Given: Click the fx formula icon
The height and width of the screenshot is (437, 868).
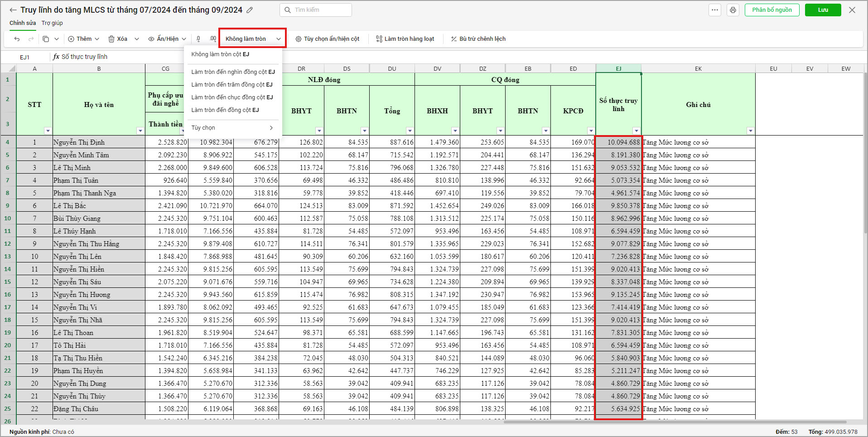Looking at the screenshot, I should (x=56, y=57).
